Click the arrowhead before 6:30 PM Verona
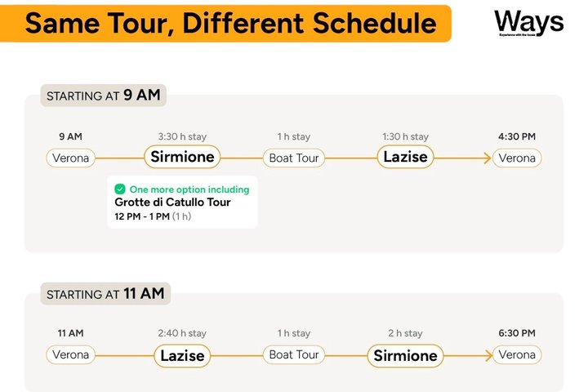This screenshot has width=588, height=392. [x=488, y=355]
